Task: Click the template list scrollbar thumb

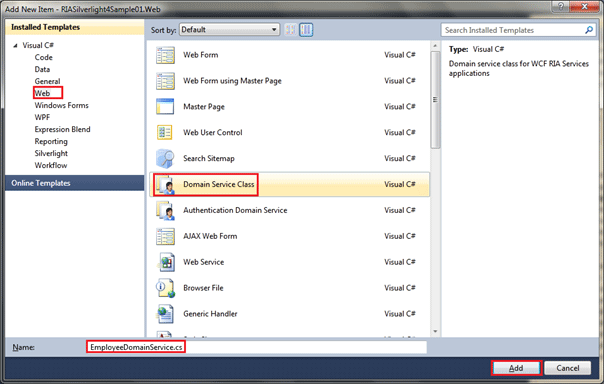Action: (435, 99)
